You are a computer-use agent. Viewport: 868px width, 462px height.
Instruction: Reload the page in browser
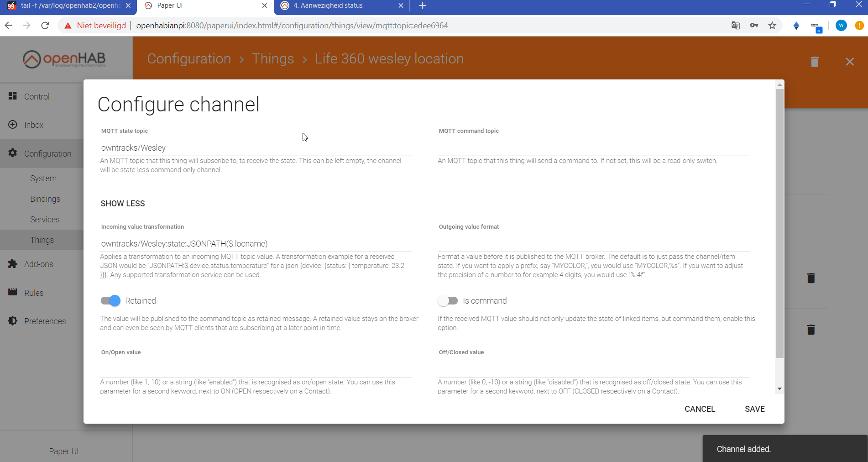[45, 26]
